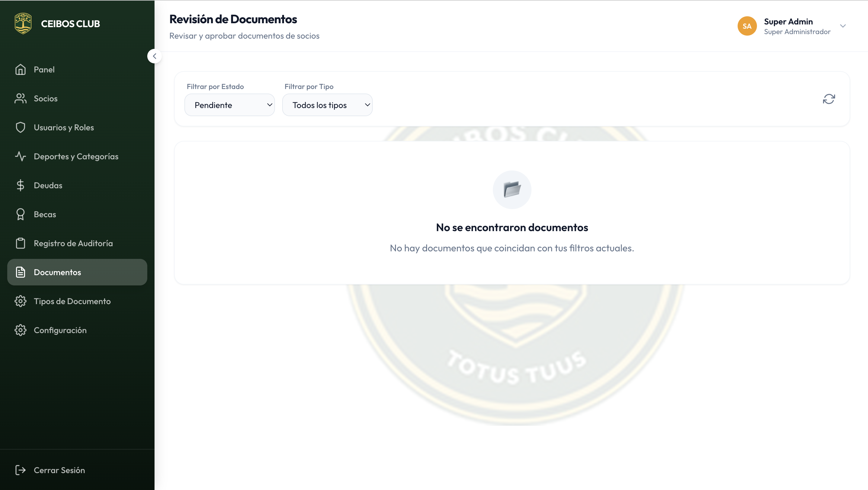Screen dimensions: 868x490
Task: Click the SA avatar circle
Action: click(x=747, y=26)
